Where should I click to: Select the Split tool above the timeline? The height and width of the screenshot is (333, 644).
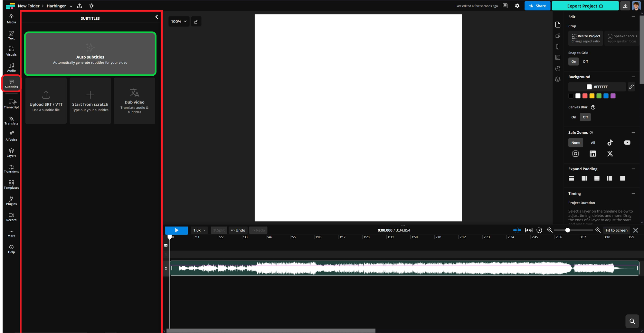[219, 230]
